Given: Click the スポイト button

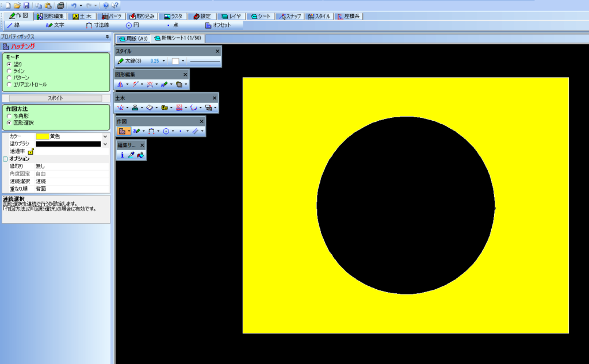Looking at the screenshot, I should [x=55, y=98].
